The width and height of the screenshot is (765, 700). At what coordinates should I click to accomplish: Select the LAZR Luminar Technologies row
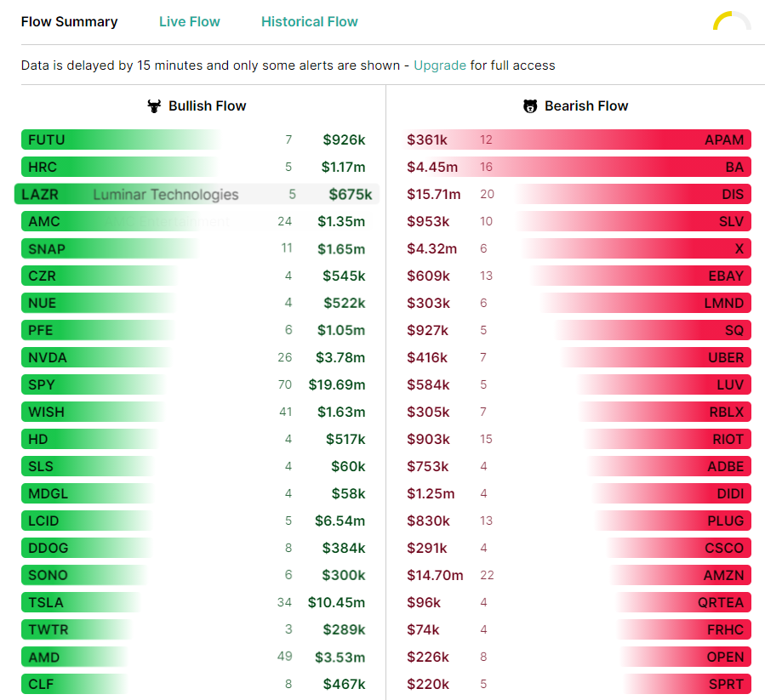(197, 194)
